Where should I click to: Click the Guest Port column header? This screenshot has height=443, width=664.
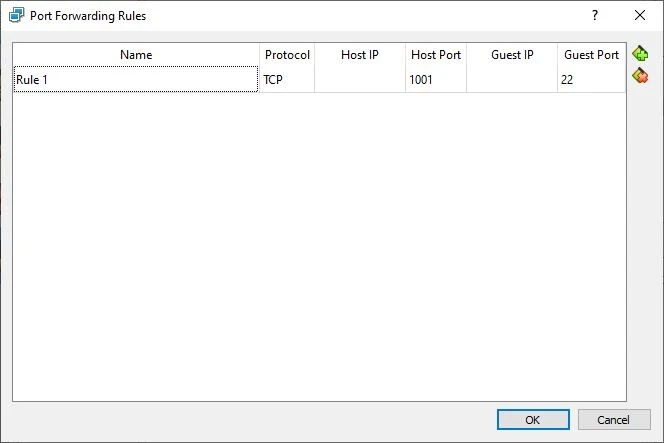pyautogui.click(x=591, y=55)
